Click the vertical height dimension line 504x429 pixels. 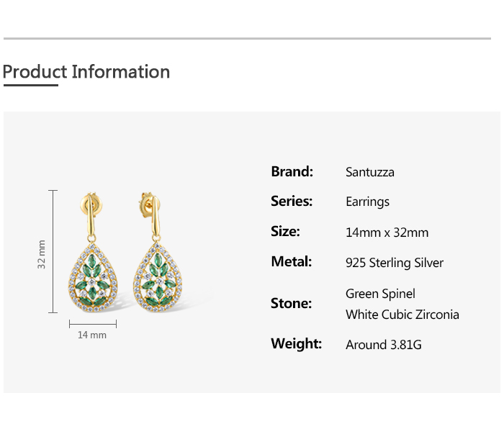point(53,251)
